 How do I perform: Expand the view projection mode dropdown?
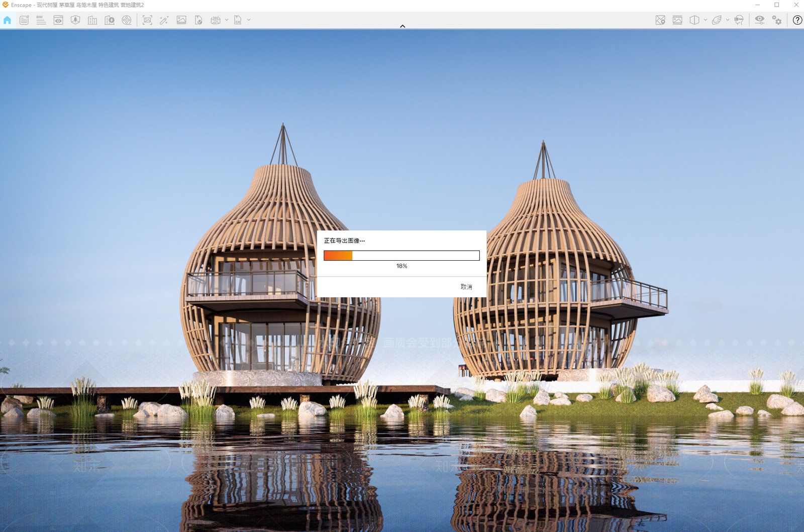[x=706, y=20]
